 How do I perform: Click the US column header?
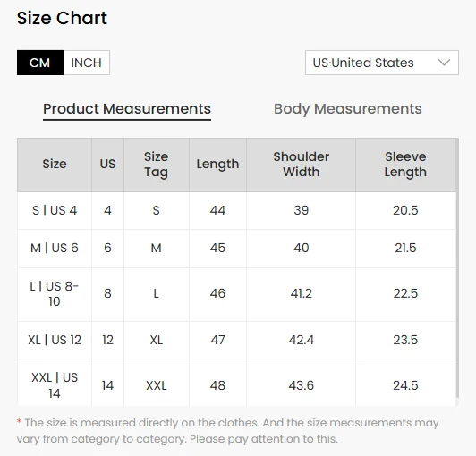(107, 165)
